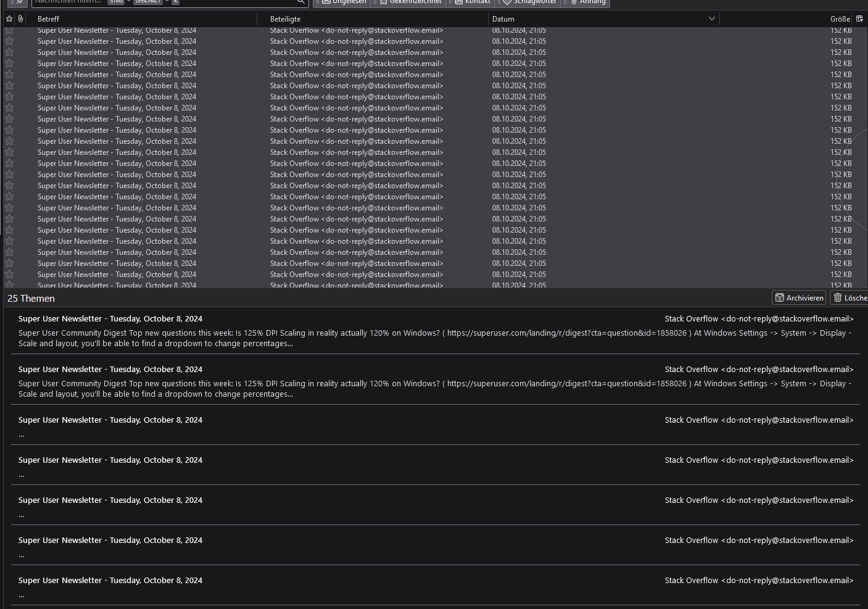Click the attachment paperclip column header

pyautogui.click(x=20, y=19)
